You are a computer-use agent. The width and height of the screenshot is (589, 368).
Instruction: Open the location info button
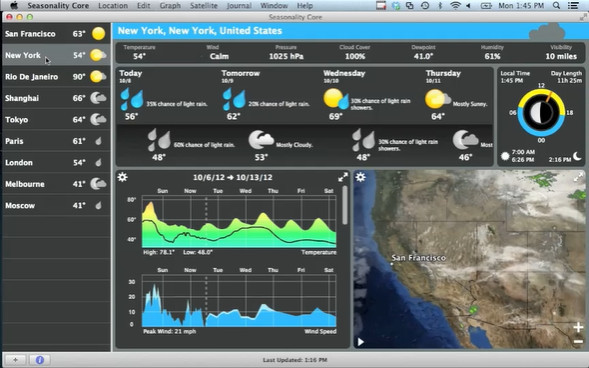click(x=39, y=360)
